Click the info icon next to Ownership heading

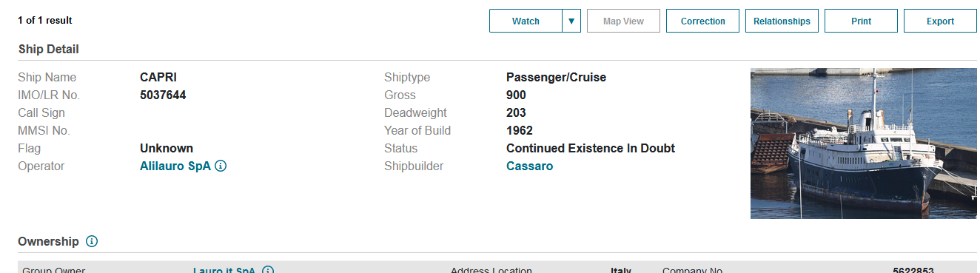click(92, 241)
